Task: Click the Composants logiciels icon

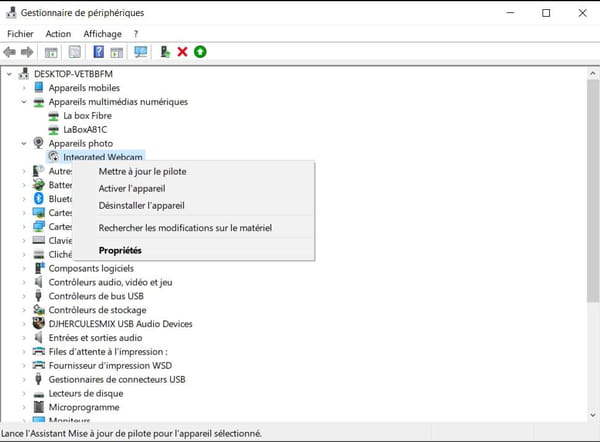Action: 39,268
